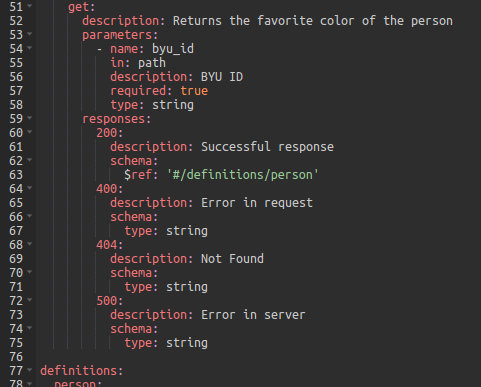Fold the schema block on line 66
Viewport: 481px width, 387px height.
tap(30, 216)
